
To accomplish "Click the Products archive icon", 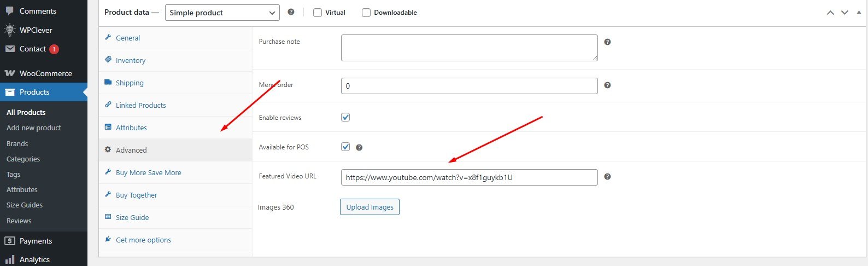I will click(x=9, y=92).
